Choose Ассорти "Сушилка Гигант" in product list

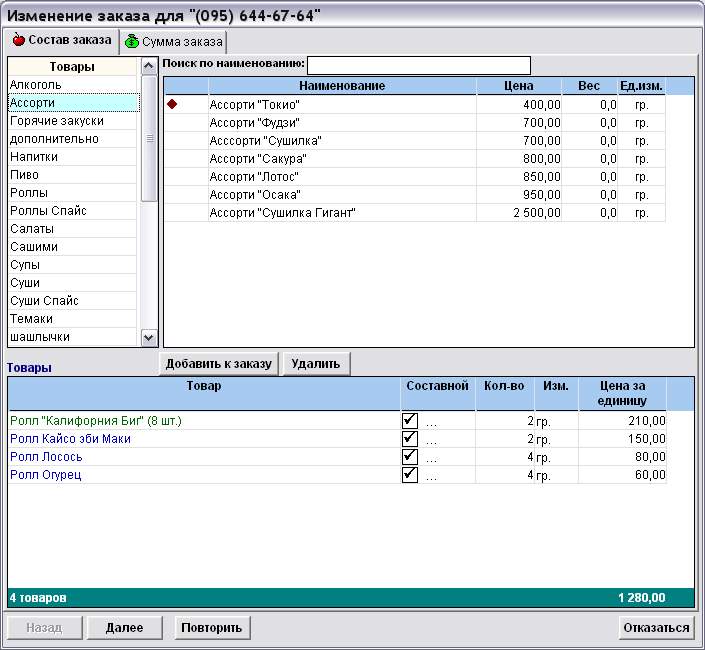coord(283,213)
